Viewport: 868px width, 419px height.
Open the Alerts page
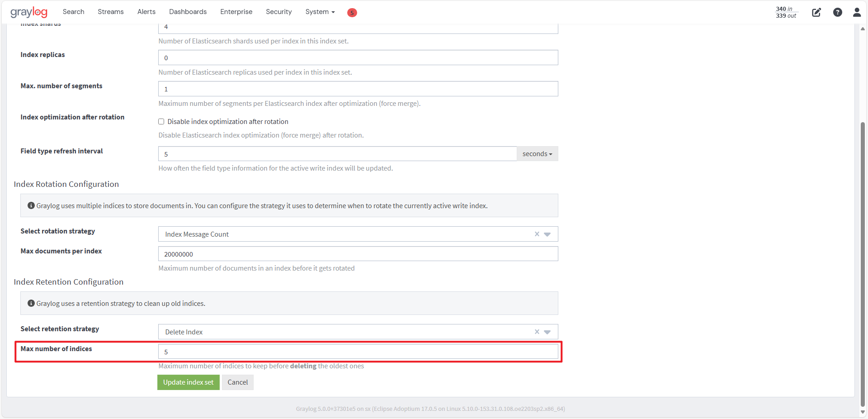pyautogui.click(x=146, y=12)
